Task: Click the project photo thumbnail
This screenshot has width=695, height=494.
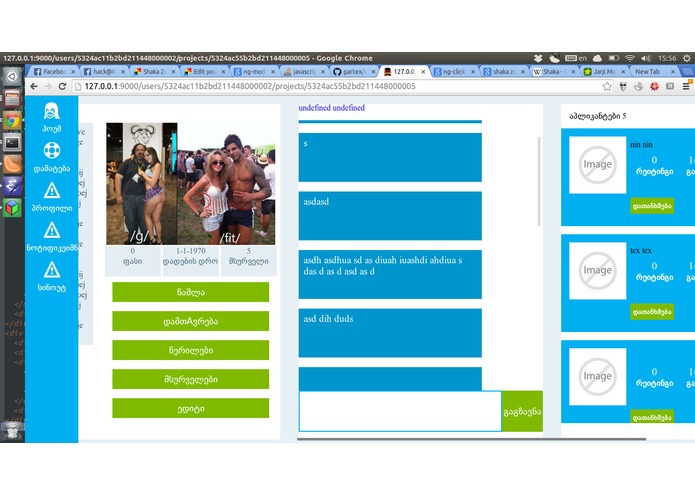Action: pos(191,184)
